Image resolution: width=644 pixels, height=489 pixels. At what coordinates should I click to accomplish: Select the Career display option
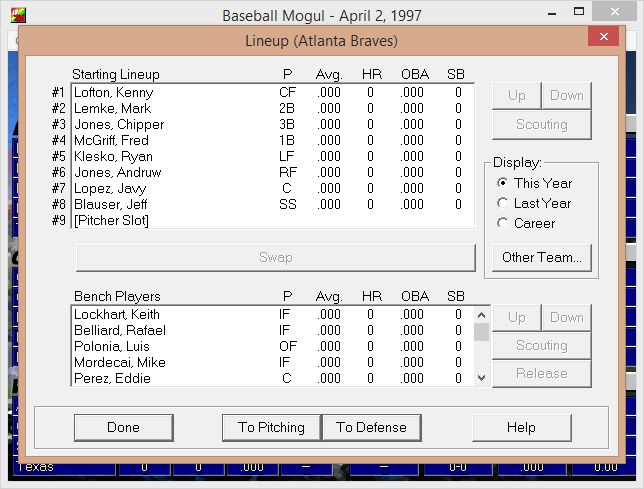[x=526, y=223]
